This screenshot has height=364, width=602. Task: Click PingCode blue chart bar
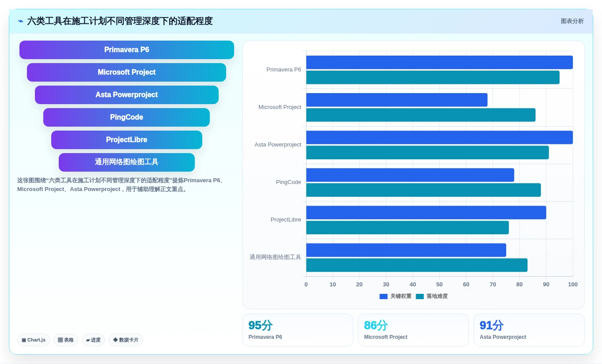click(x=410, y=175)
